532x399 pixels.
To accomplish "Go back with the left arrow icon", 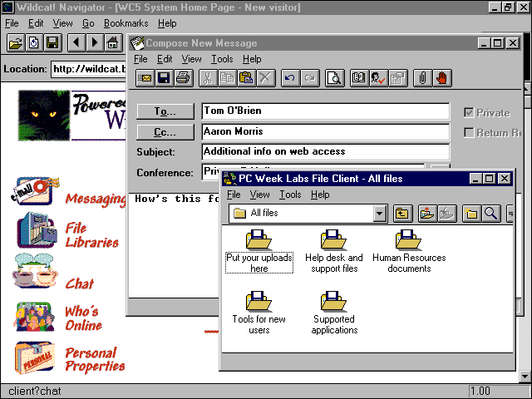I will [76, 42].
